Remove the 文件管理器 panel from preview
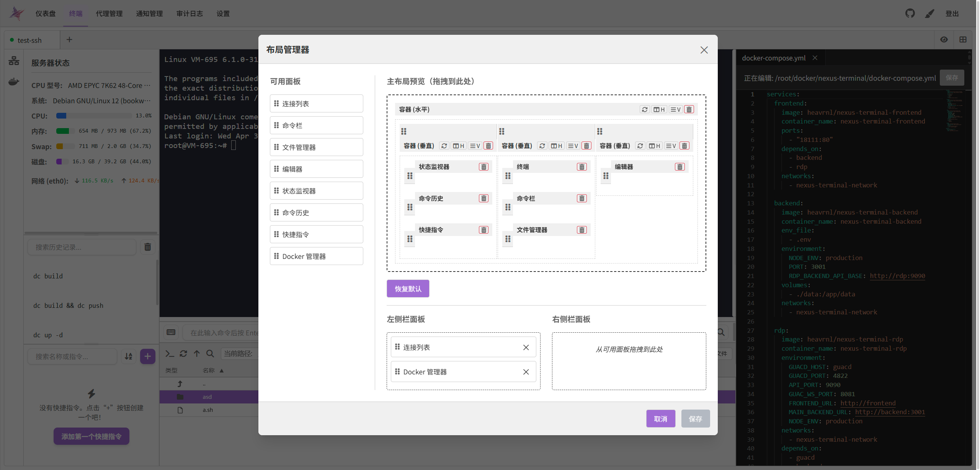Screen dimensions: 980x470 581,230
